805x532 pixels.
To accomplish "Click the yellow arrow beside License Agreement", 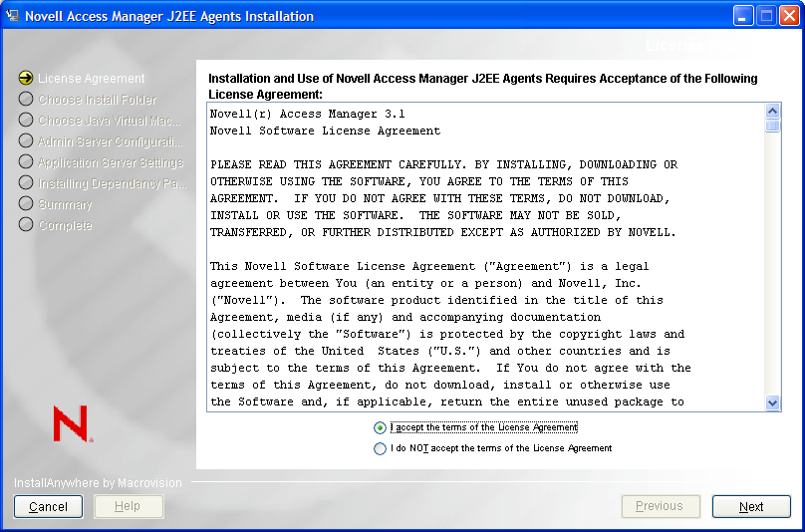I will pos(26,78).
